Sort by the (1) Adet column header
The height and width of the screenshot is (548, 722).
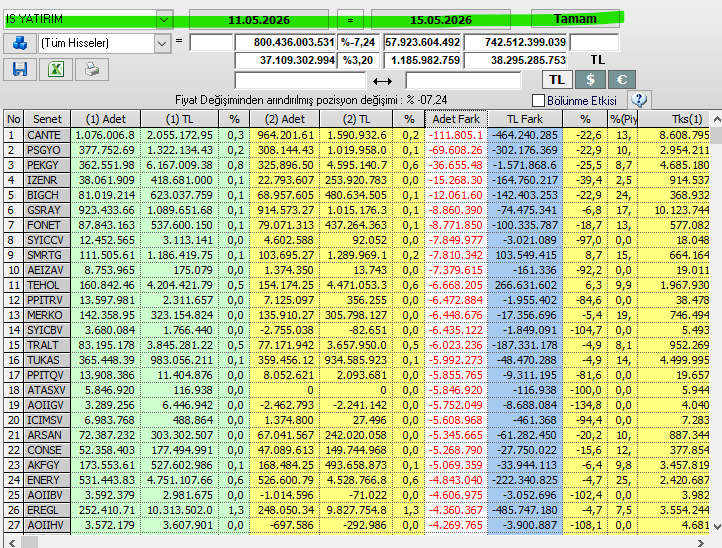coord(105,119)
